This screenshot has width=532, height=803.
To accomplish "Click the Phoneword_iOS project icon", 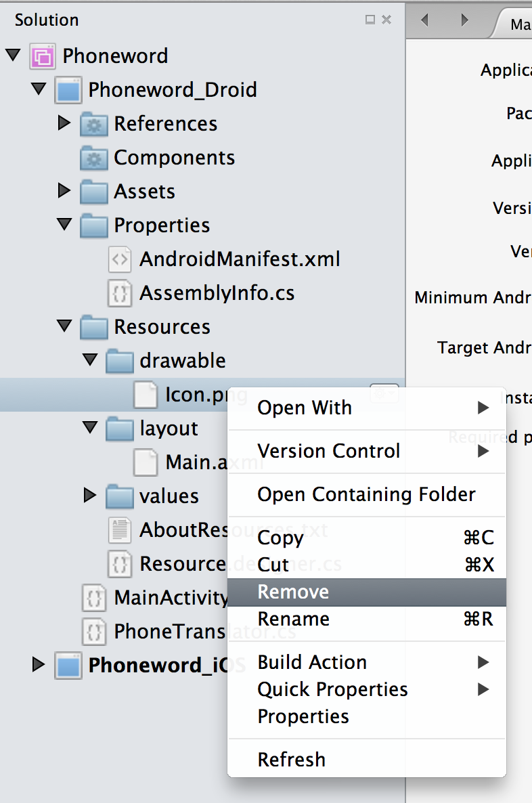I will 68,666.
